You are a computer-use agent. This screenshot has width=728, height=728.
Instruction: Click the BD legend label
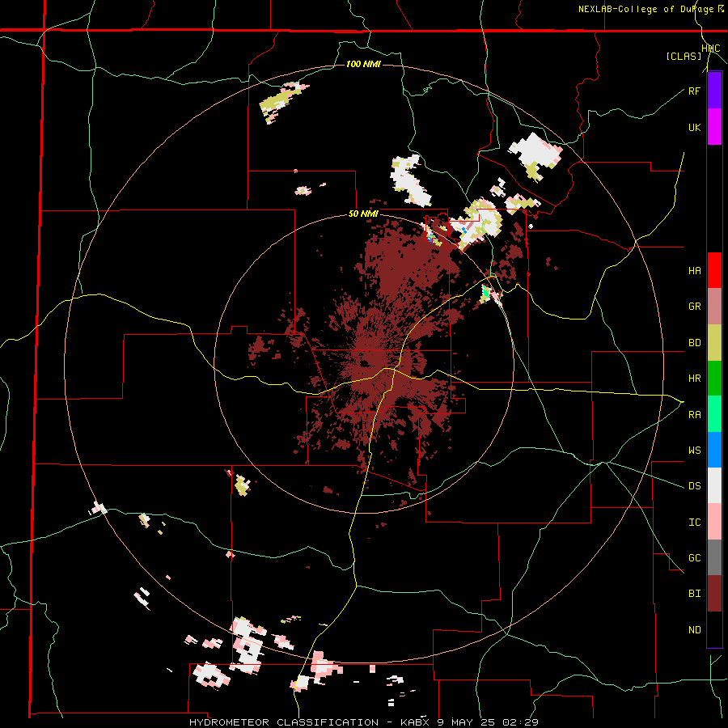point(694,343)
